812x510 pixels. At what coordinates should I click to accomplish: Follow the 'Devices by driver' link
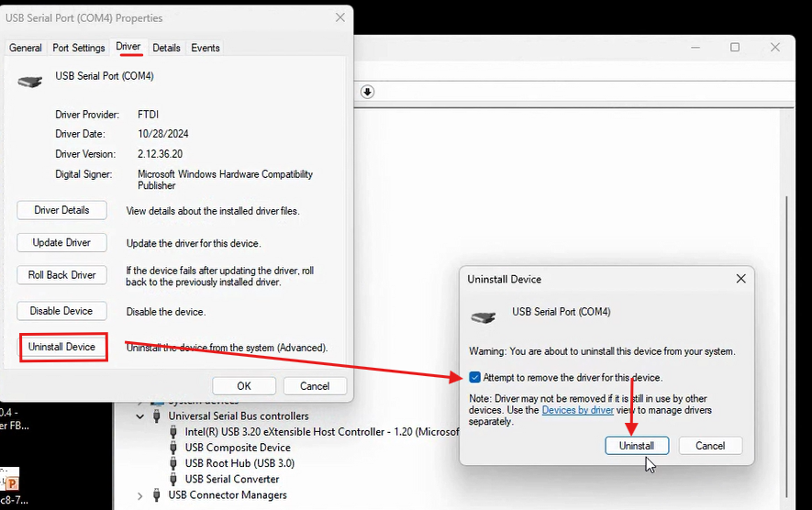(577, 410)
